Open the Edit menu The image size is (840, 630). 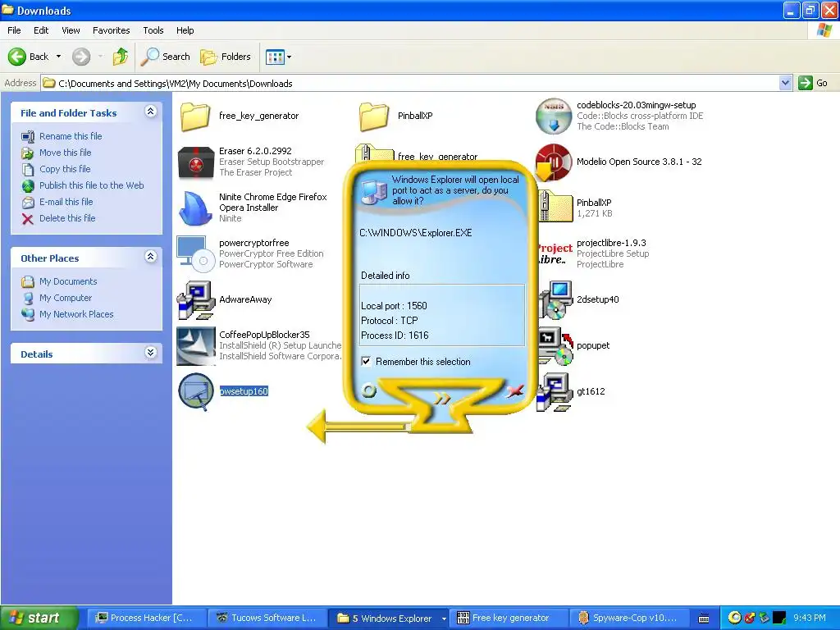click(41, 30)
